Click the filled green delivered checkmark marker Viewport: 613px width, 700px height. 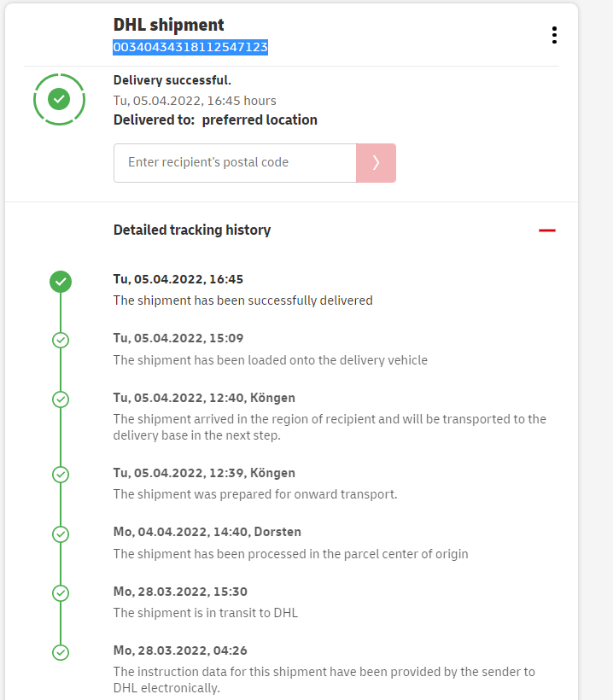click(61, 282)
